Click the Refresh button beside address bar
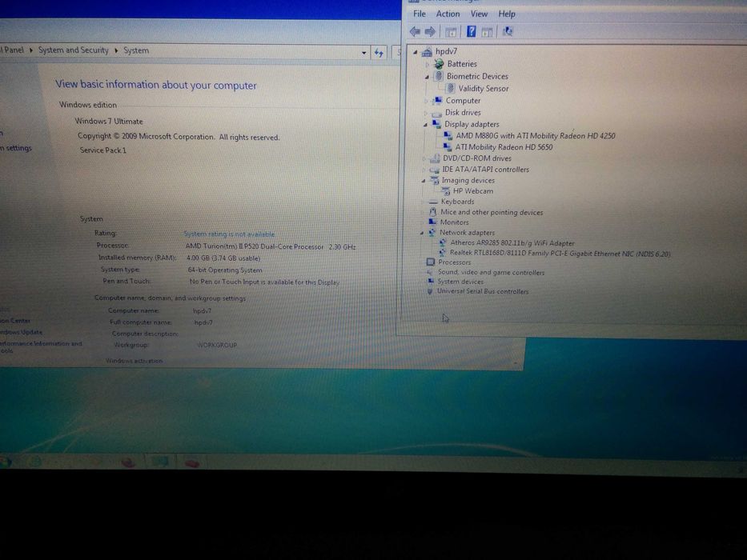 coord(380,53)
